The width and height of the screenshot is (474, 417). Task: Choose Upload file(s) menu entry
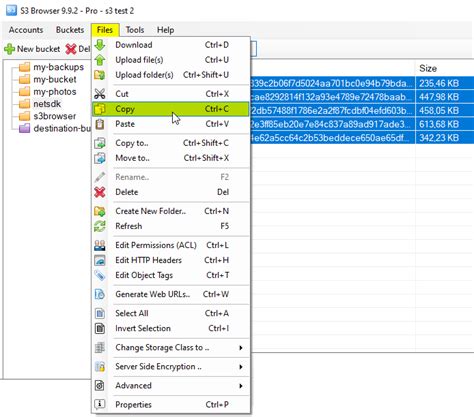(x=171, y=60)
